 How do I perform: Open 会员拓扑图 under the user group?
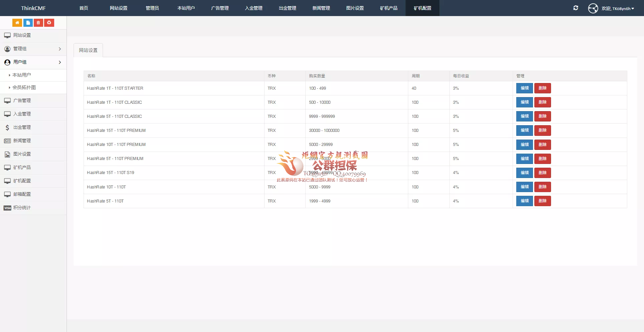tap(24, 88)
